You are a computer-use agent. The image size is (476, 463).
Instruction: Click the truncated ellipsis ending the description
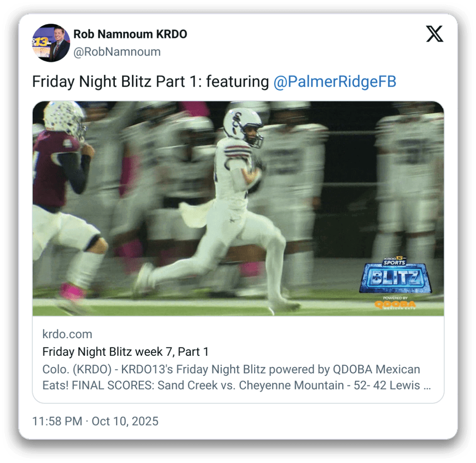point(427,385)
